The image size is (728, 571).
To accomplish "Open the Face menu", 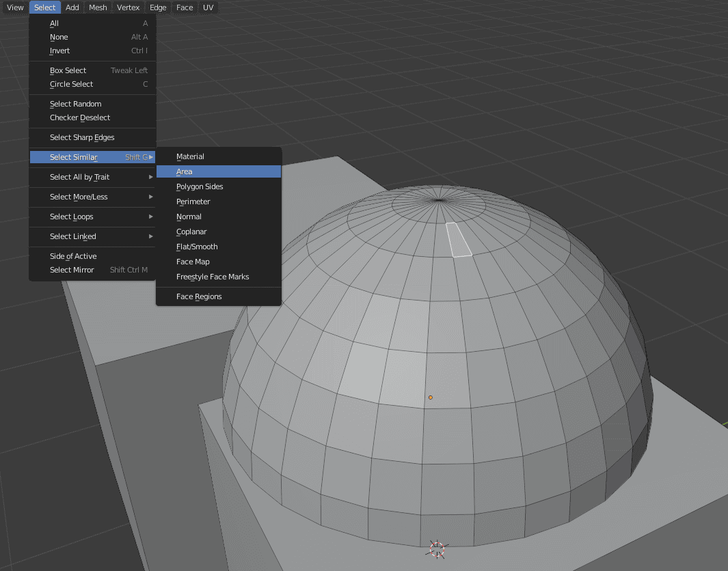I will (184, 8).
